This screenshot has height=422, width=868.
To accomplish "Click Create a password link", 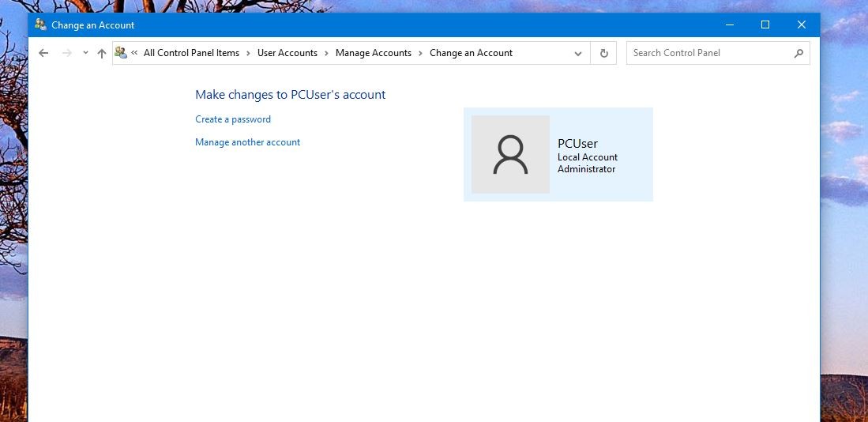I will pyautogui.click(x=233, y=119).
